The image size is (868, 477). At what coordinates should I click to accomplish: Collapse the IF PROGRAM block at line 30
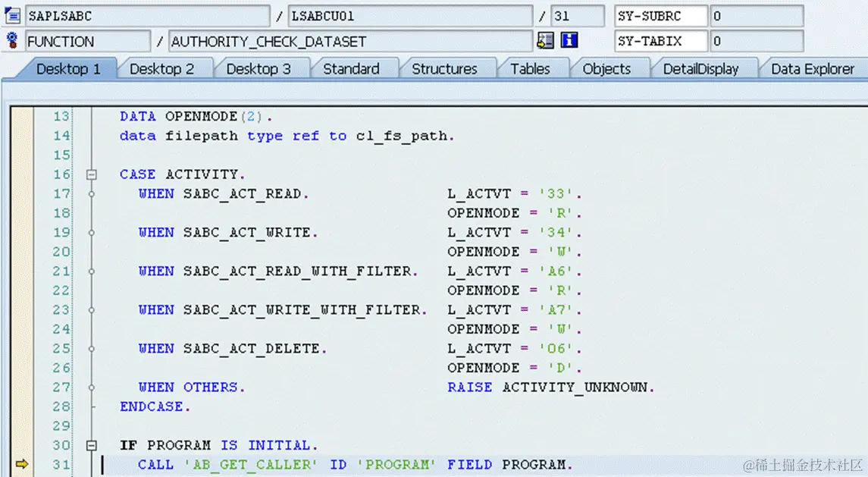tap(91, 445)
